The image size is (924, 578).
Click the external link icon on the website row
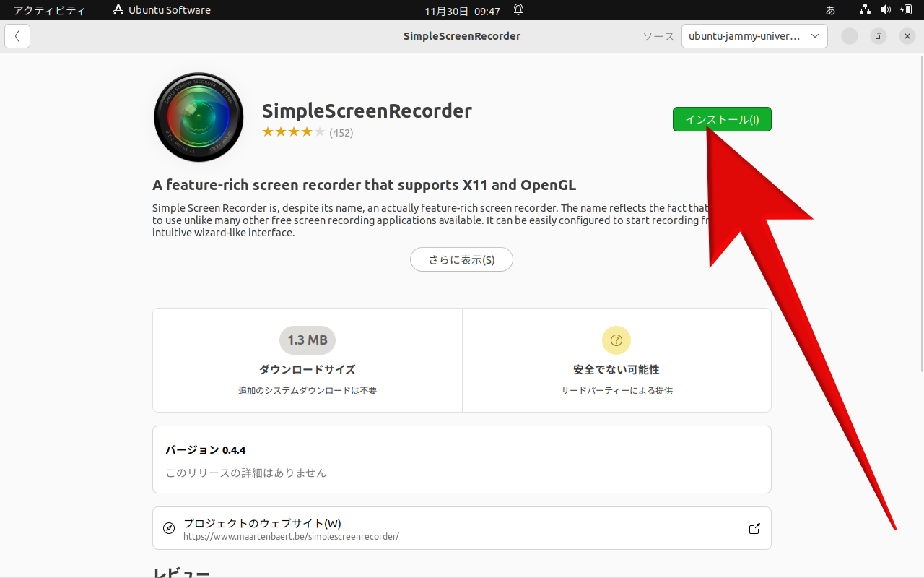[754, 528]
